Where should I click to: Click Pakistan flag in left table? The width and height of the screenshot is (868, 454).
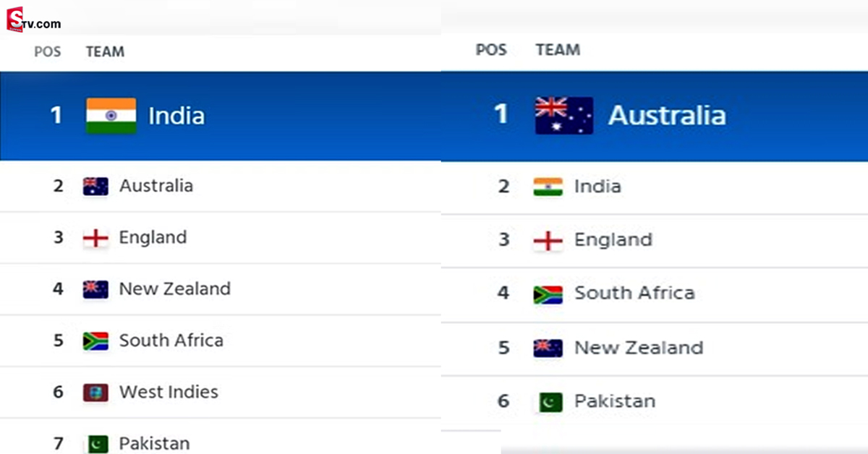(95, 443)
